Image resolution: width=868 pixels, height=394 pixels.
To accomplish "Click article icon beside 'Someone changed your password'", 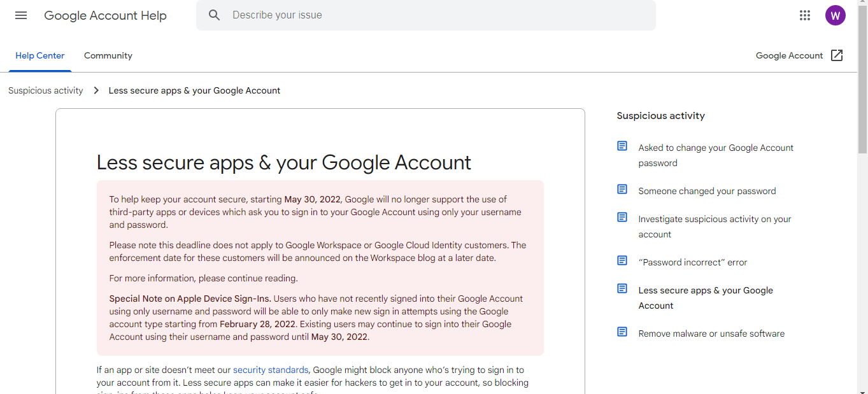I will [x=622, y=190].
